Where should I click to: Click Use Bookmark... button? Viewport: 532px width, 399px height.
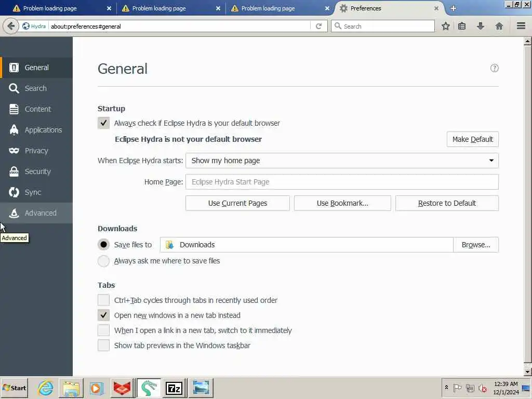click(342, 203)
